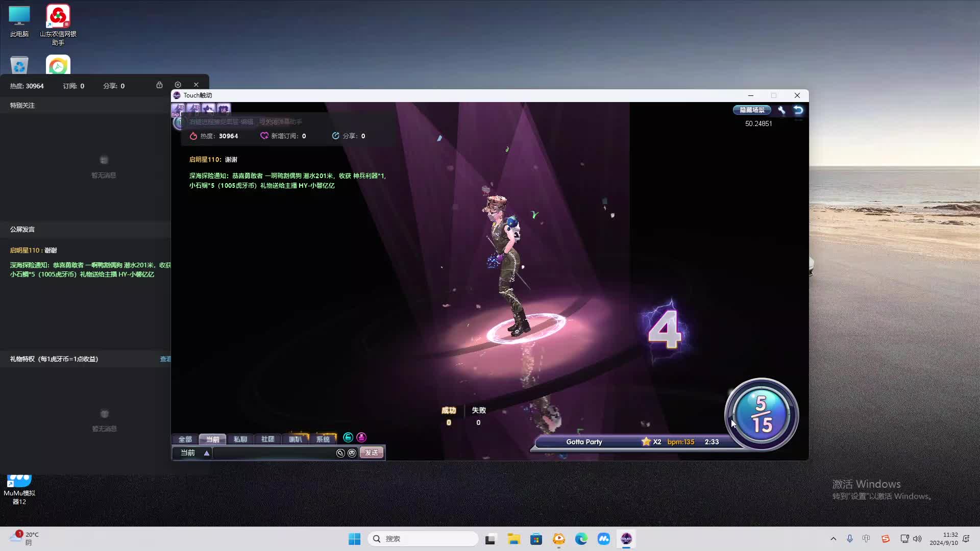This screenshot has height=551, width=980.
Task: Expand the 当前 chat channel dropdown
Action: point(206,453)
